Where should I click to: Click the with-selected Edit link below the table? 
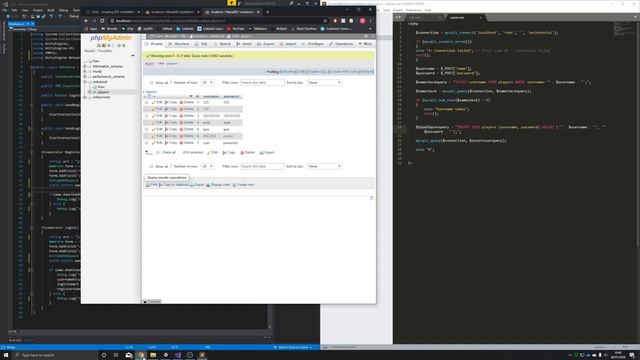[212, 153]
